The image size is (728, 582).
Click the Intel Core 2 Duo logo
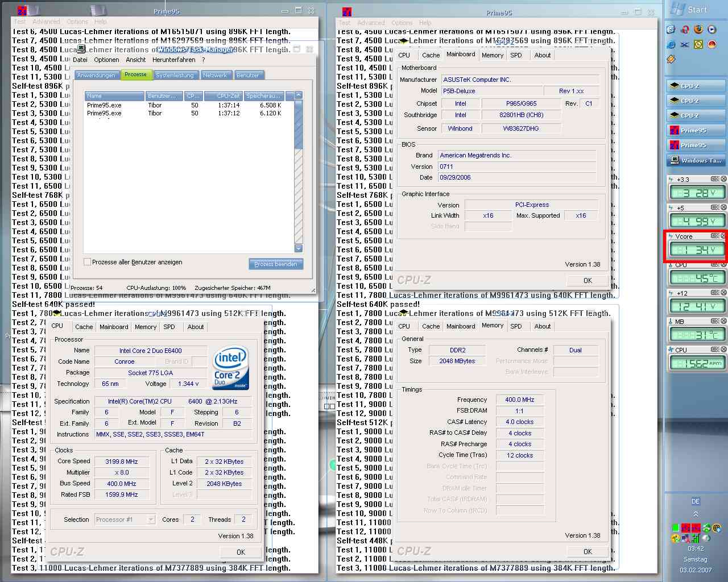pos(231,368)
